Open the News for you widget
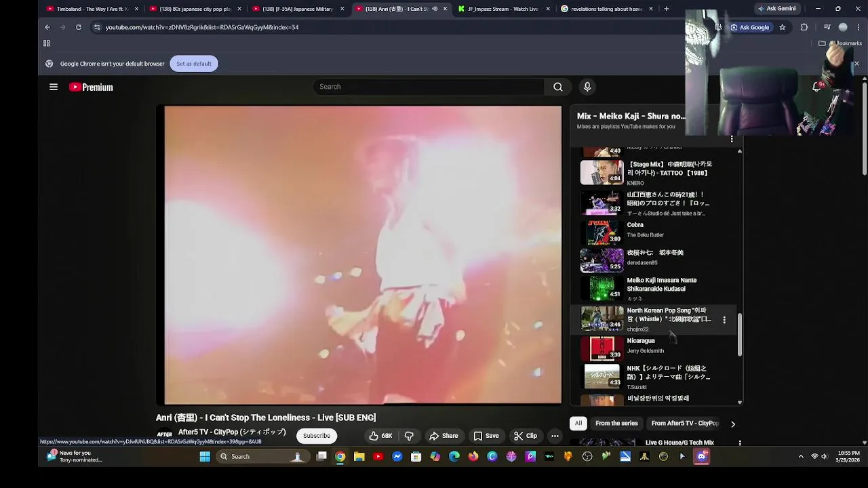Image resolution: width=868 pixels, height=488 pixels. tap(75, 457)
